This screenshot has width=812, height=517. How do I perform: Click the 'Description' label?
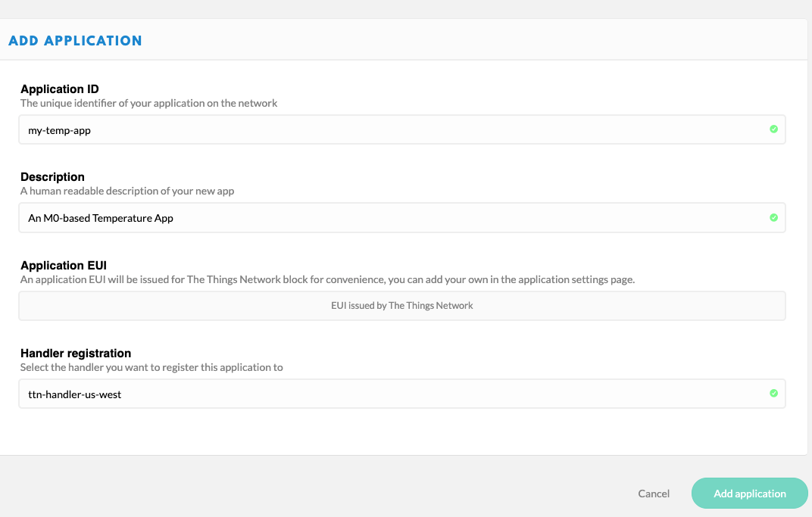[52, 177]
